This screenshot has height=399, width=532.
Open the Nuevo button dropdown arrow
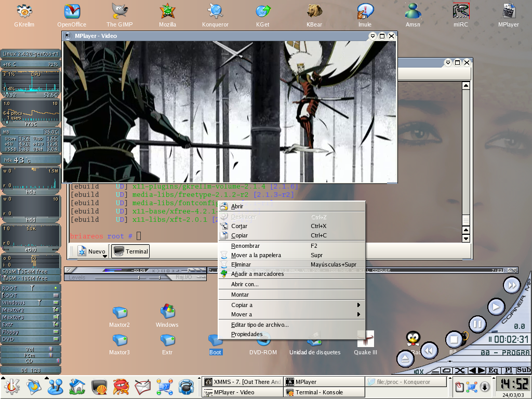pos(105,256)
